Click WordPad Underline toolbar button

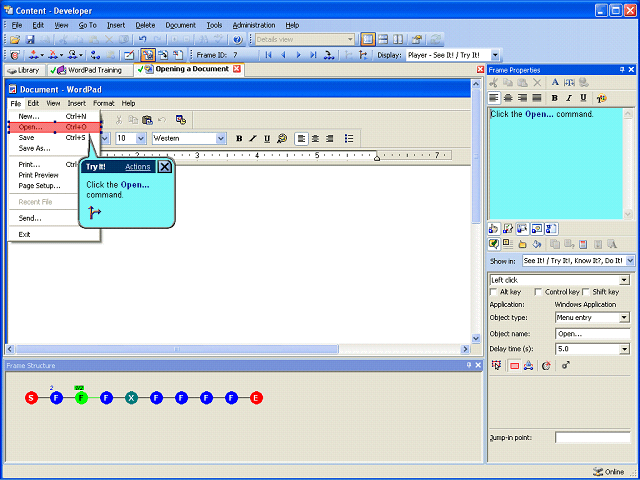click(x=267, y=139)
